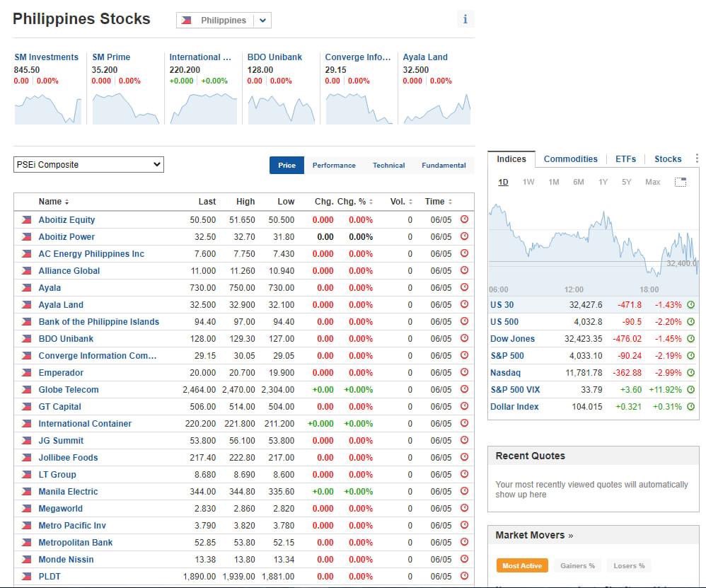
Task: Click the flag icon beside Aboitiz Power
Action: [27, 237]
